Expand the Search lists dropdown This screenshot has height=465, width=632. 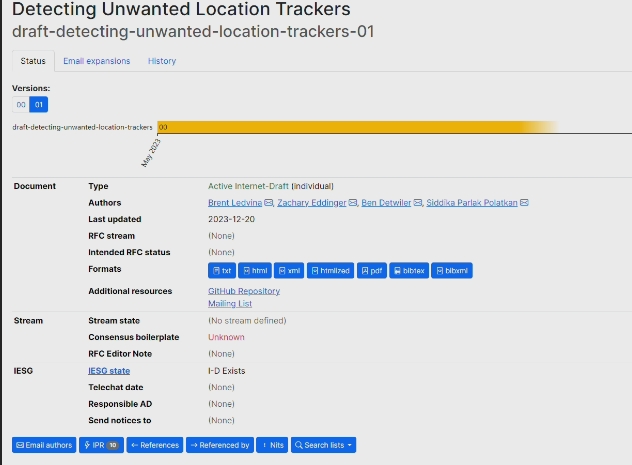point(324,445)
